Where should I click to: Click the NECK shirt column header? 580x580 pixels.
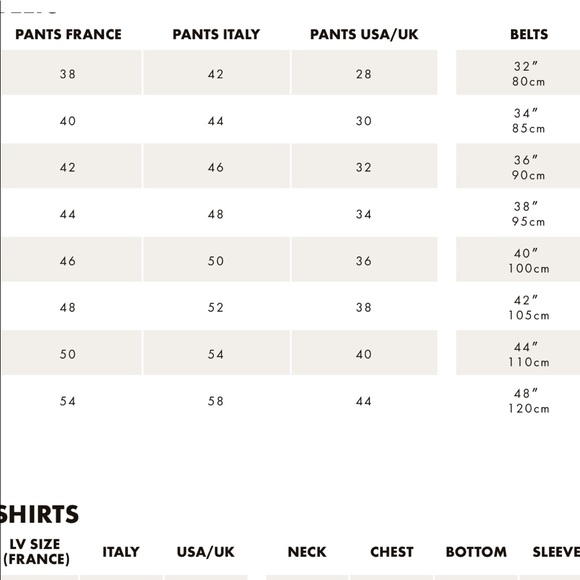click(307, 552)
